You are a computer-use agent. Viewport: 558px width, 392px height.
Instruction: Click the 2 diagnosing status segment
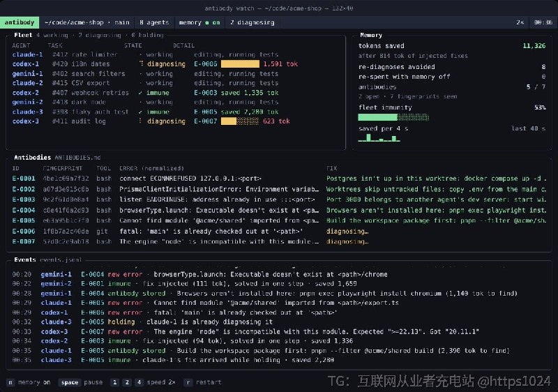coord(252,22)
